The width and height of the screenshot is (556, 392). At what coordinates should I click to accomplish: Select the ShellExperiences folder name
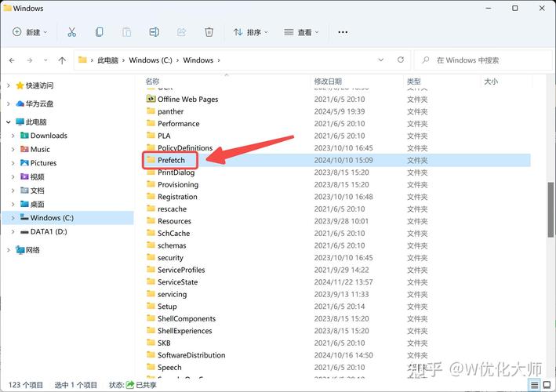pos(185,331)
